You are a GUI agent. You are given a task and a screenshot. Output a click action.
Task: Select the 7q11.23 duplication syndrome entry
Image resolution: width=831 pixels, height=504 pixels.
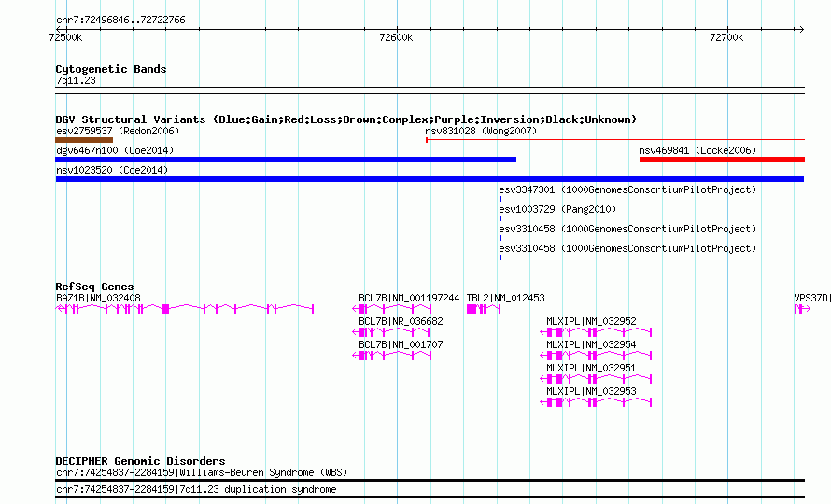point(196,489)
